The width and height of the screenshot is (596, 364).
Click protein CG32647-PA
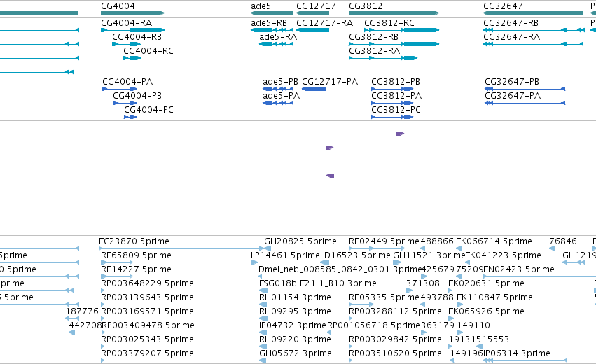tap(513, 96)
